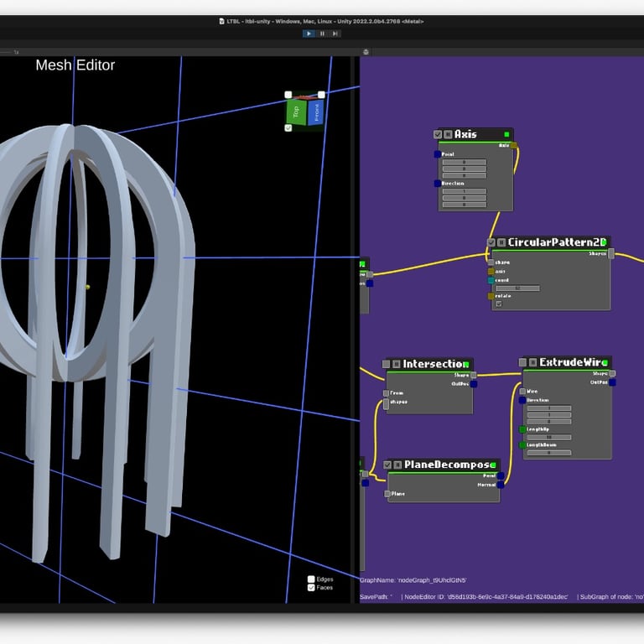Click the CircularPattern2D Shapes output port

[x=611, y=253]
